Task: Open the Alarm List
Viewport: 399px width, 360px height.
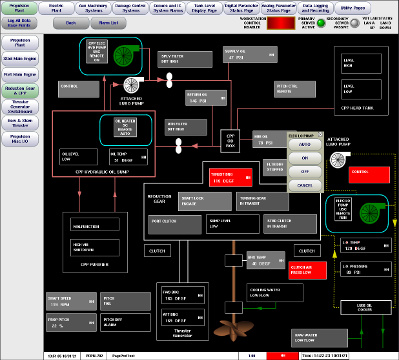Action: 109,23
